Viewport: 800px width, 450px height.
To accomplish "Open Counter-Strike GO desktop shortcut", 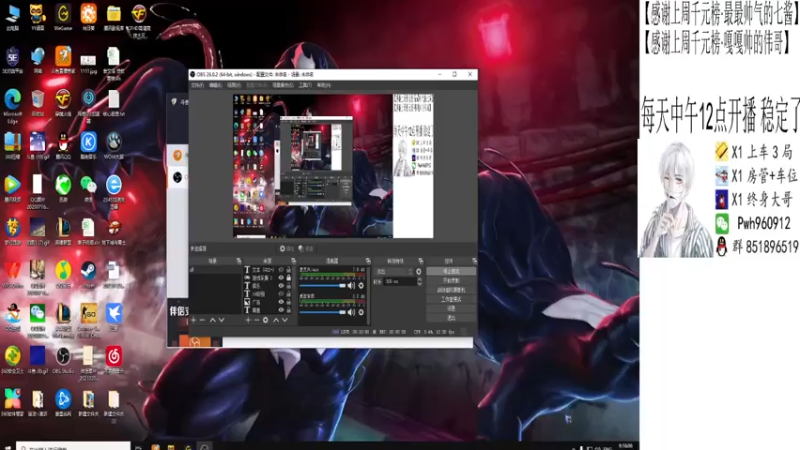I will pyautogui.click(x=88, y=320).
